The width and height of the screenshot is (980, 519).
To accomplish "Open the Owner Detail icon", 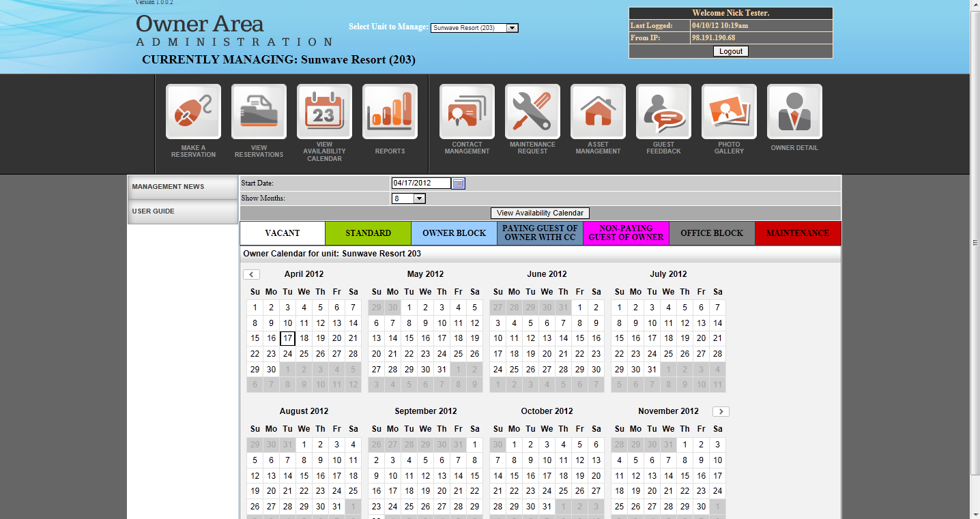I will pos(794,111).
